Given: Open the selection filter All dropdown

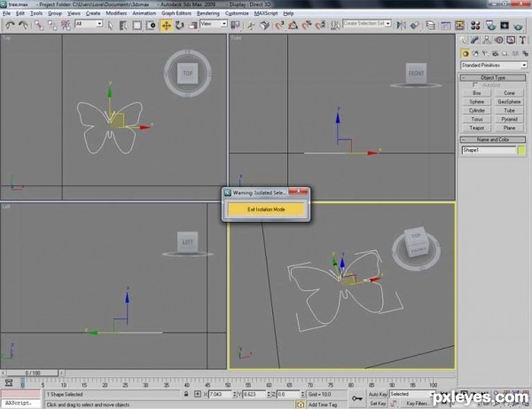Looking at the screenshot, I should tap(89, 24).
